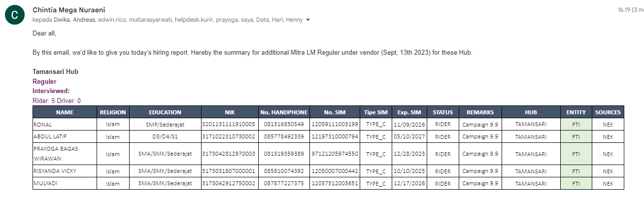
Task: Click expiry date 12/28/2023 cell
Action: click(409, 154)
